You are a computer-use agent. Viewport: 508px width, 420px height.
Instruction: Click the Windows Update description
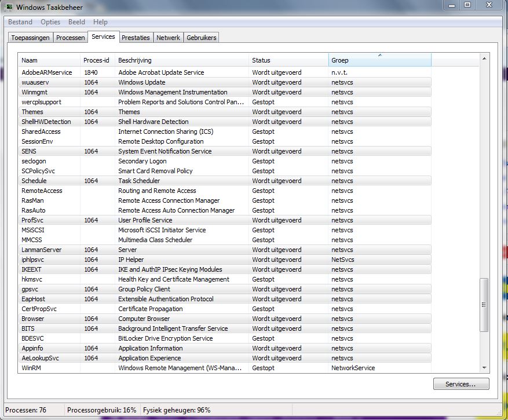[142, 82]
